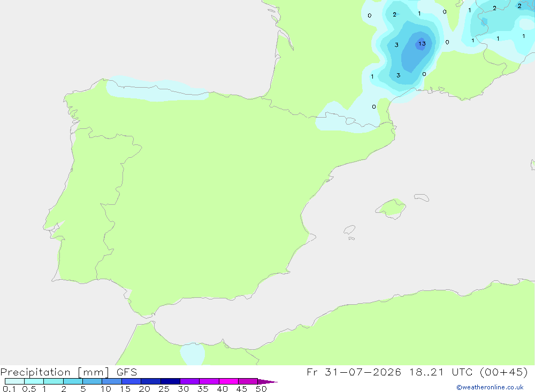The width and height of the screenshot is (535, 392).
Task: Click the 40–45 mm magenta legend swatch
Action: (x=228, y=381)
